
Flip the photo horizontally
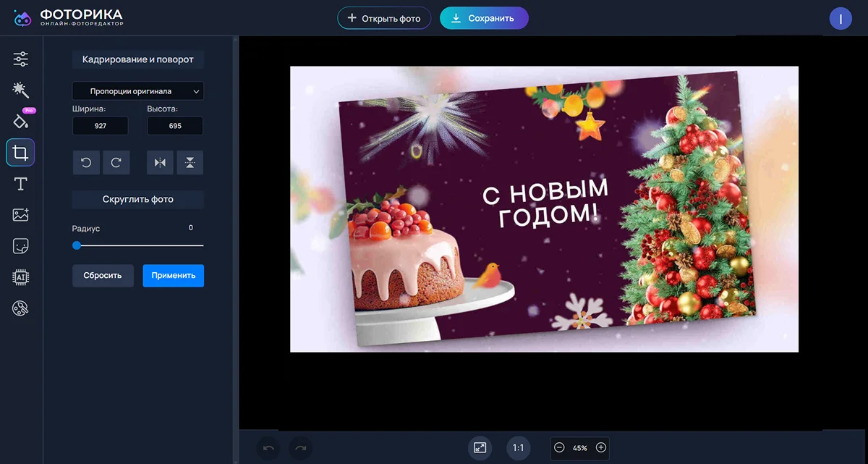(x=160, y=163)
